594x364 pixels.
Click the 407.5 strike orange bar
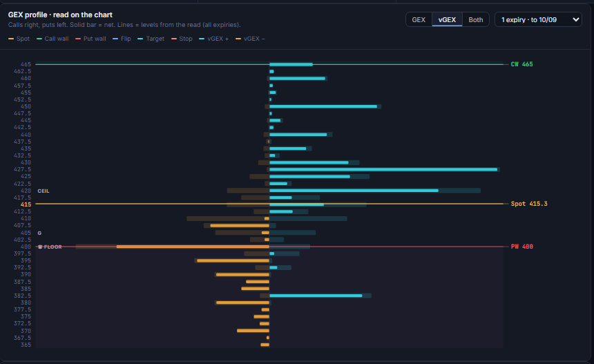[240, 225]
